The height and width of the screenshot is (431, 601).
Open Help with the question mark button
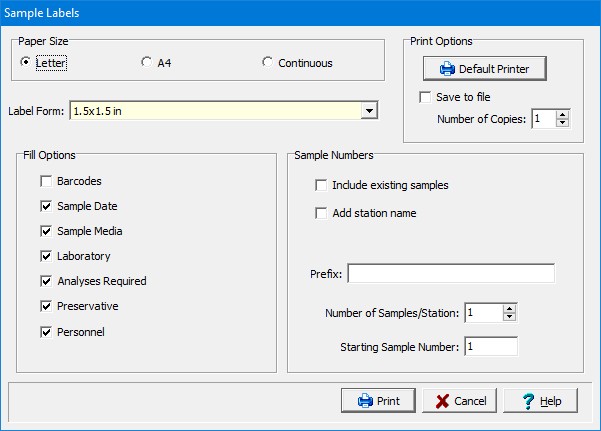point(540,401)
